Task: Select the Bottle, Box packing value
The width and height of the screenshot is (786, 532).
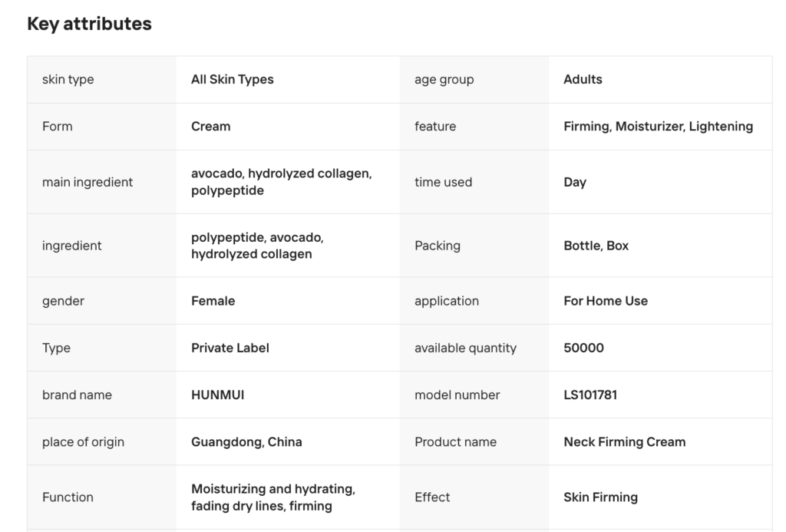Action: (x=596, y=246)
